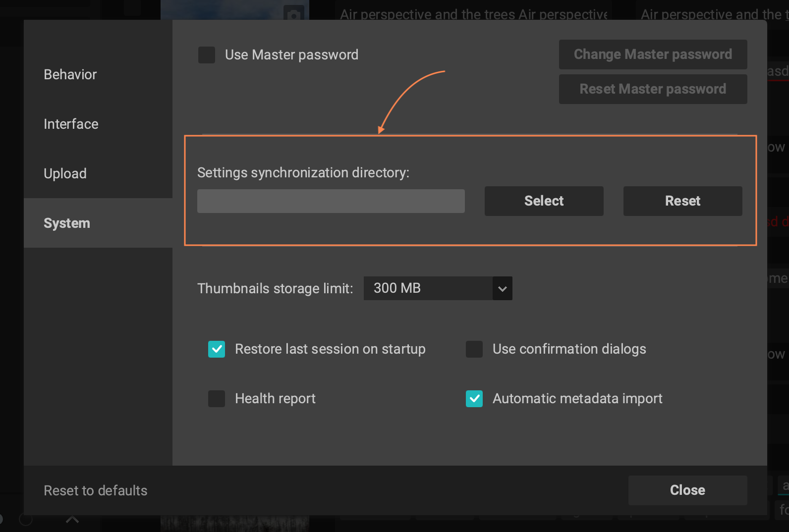Viewport: 789px width, 532px height.
Task: Open the Behavior settings tab
Action: [x=98, y=74]
